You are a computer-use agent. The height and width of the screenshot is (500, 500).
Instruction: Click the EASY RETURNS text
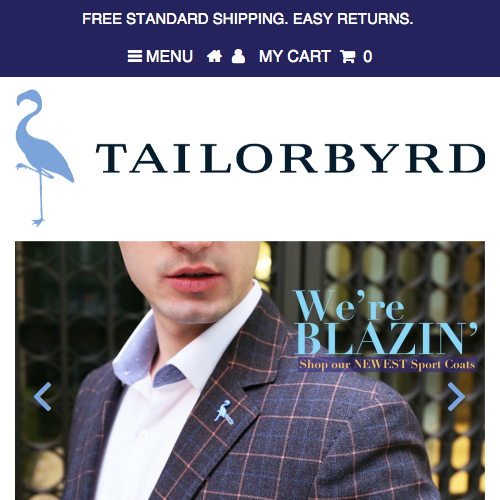pyautogui.click(x=353, y=19)
